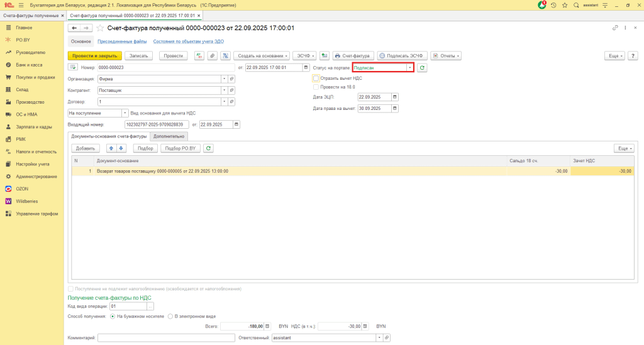Click the copy link icon for this document

click(x=615, y=28)
